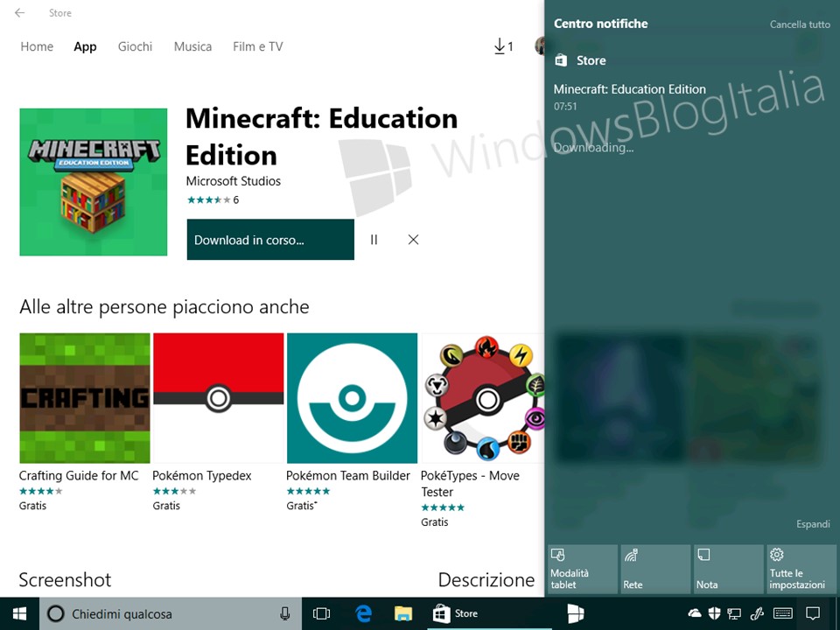Image resolution: width=840 pixels, height=630 pixels.
Task: Click the "Centro notifiche" panel title
Action: [x=600, y=24]
